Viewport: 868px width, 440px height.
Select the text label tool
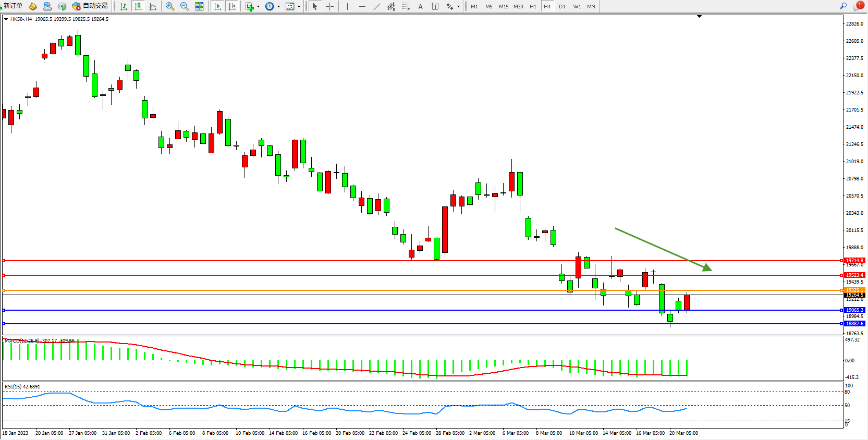(x=435, y=7)
